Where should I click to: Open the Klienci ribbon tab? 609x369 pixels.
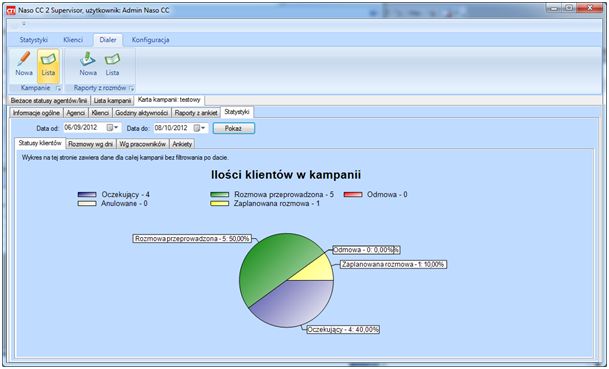coord(73,40)
